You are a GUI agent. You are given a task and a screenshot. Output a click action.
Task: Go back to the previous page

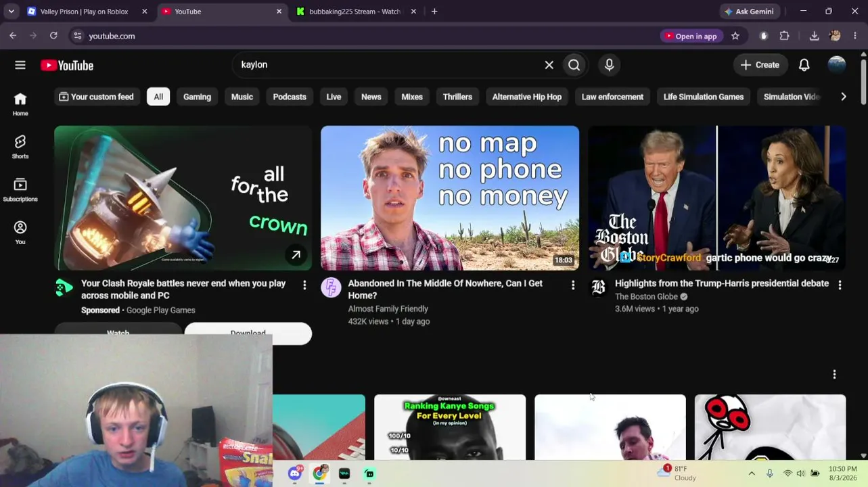pyautogui.click(x=13, y=36)
